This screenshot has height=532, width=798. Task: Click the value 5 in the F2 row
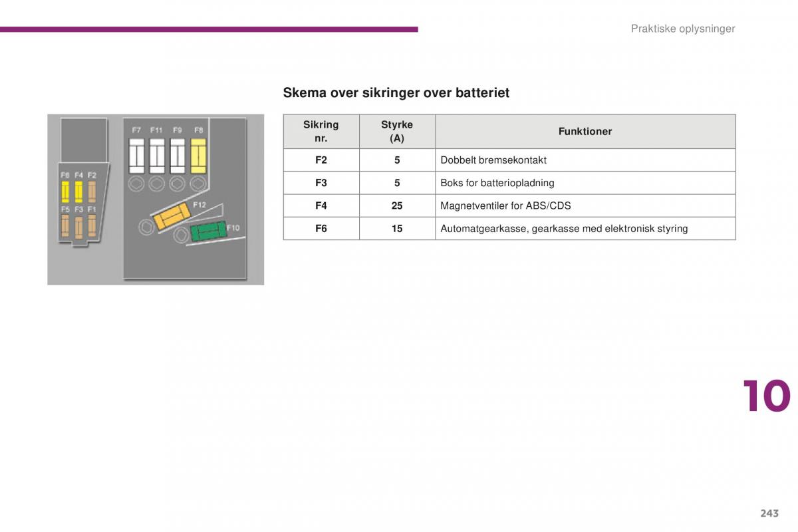[x=397, y=160]
